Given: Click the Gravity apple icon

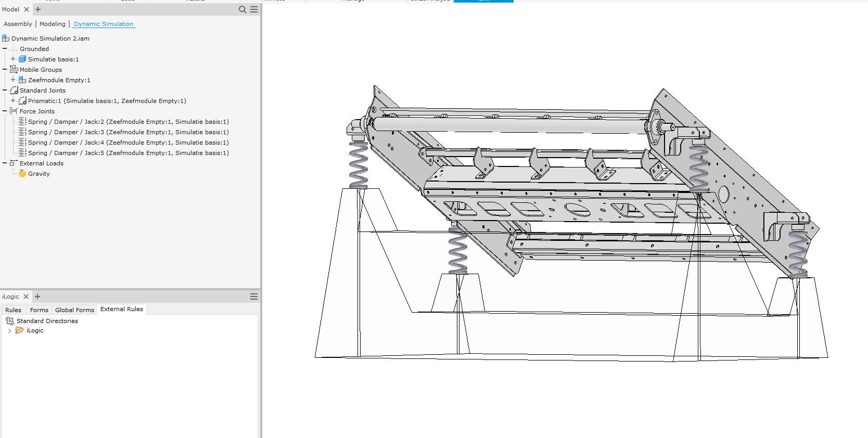Looking at the screenshot, I should click(x=22, y=173).
